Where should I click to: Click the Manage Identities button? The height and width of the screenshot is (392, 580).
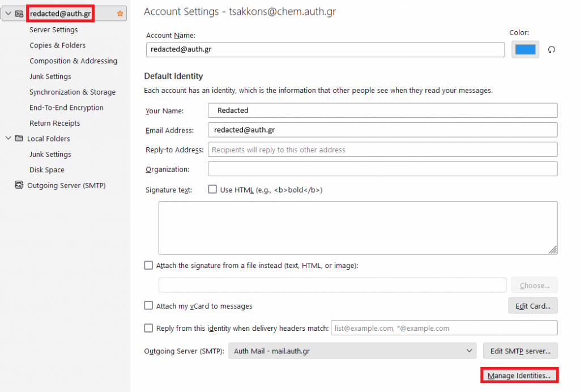click(519, 376)
